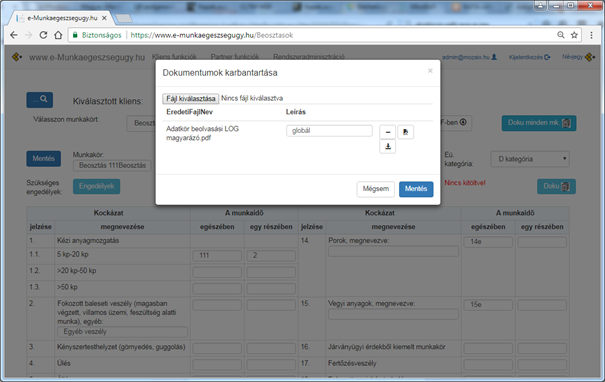Open Partner funkciók menu
The width and height of the screenshot is (605, 382).
click(235, 57)
